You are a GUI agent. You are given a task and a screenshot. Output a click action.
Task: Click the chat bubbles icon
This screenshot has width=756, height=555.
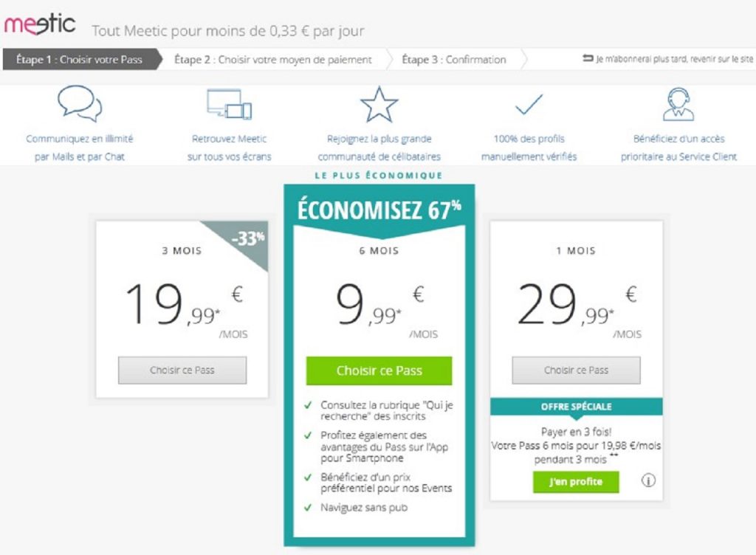(x=80, y=104)
